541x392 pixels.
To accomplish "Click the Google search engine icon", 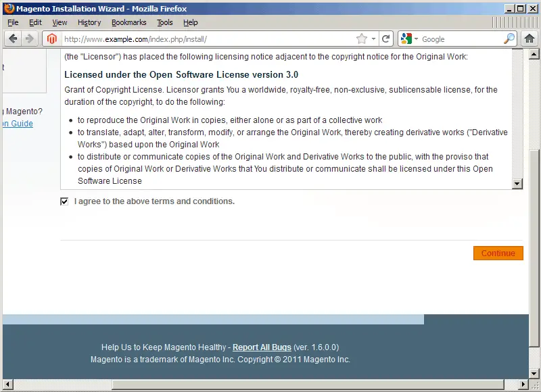I will (x=407, y=39).
